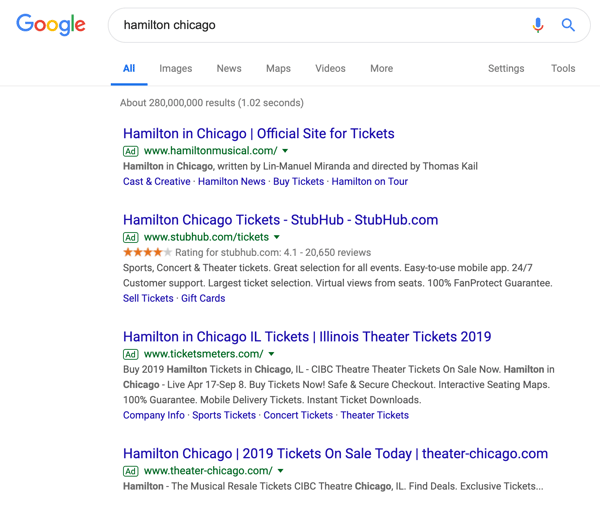The width and height of the screenshot is (600, 514).
Task: Click the Ad badge beside ticketsmeters.com
Action: pyautogui.click(x=130, y=354)
